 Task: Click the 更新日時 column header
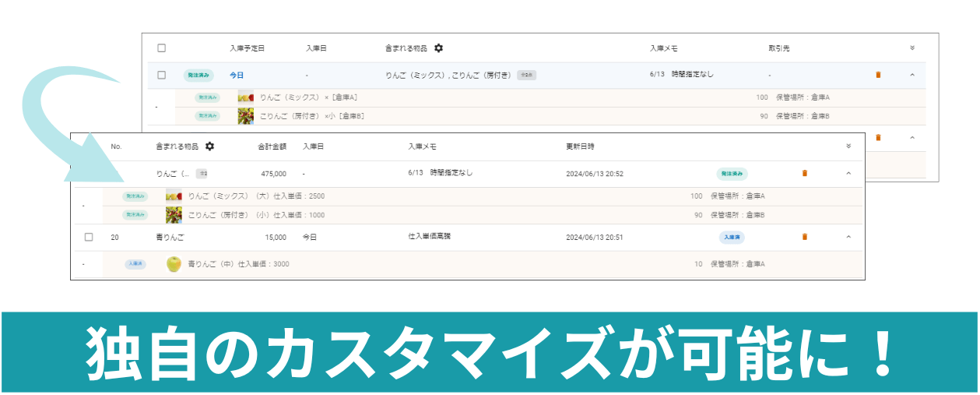580,146
